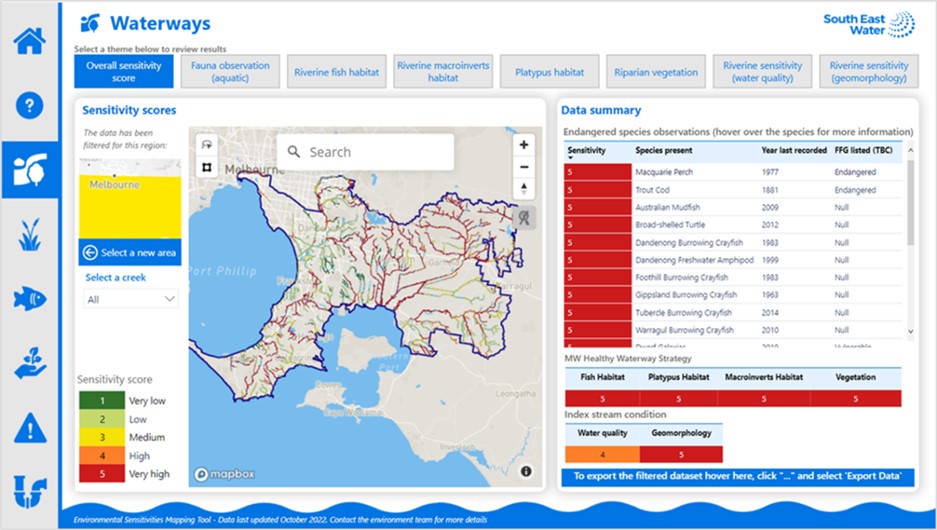Viewport: 937px width, 530px height.
Task: Open the Help question mark page
Action: (x=30, y=104)
